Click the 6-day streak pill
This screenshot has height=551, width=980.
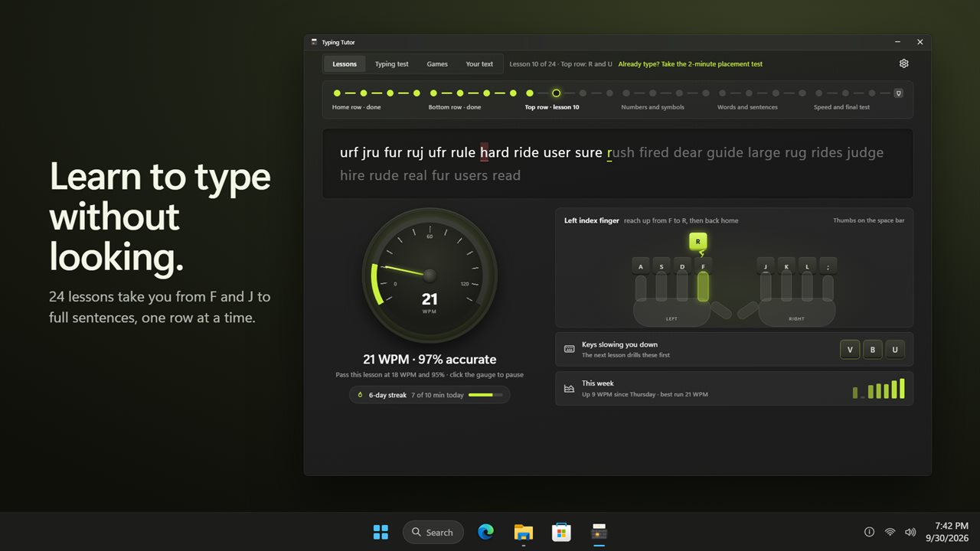(x=430, y=395)
